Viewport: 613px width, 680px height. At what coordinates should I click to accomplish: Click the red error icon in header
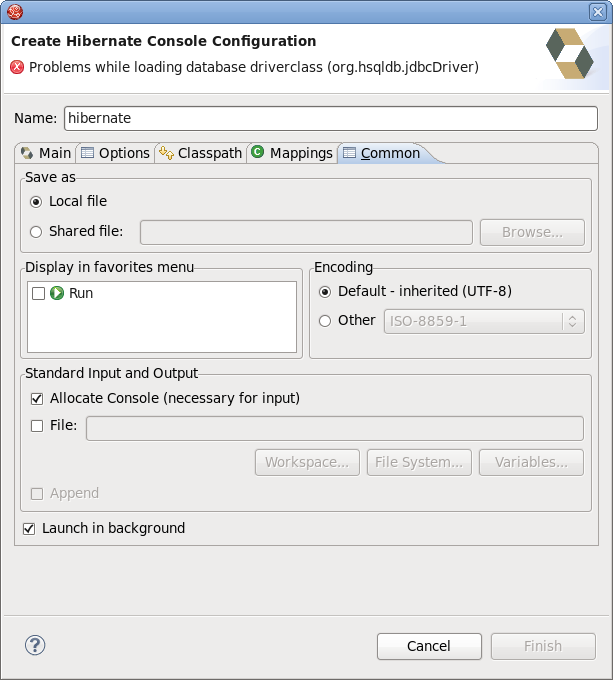17,67
